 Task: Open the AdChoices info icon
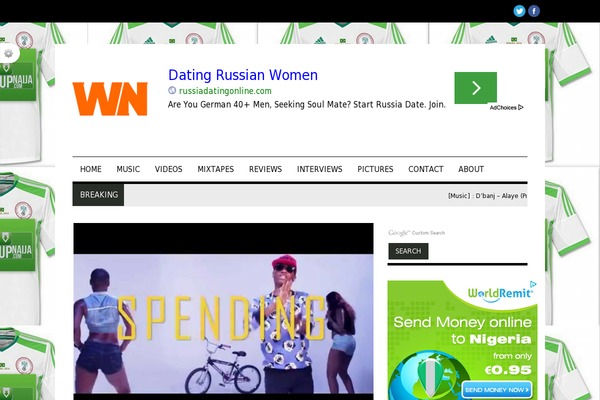(506, 108)
